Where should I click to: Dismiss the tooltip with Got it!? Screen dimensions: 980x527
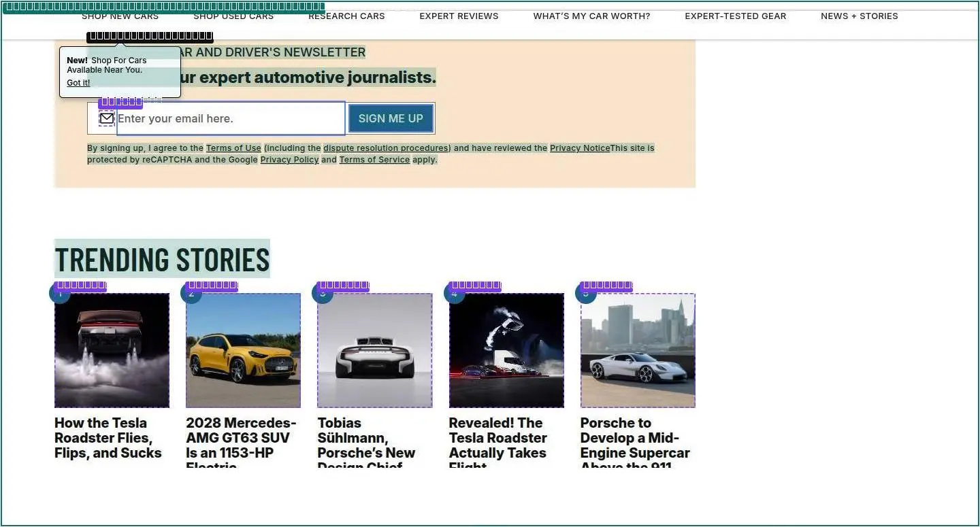78,83
